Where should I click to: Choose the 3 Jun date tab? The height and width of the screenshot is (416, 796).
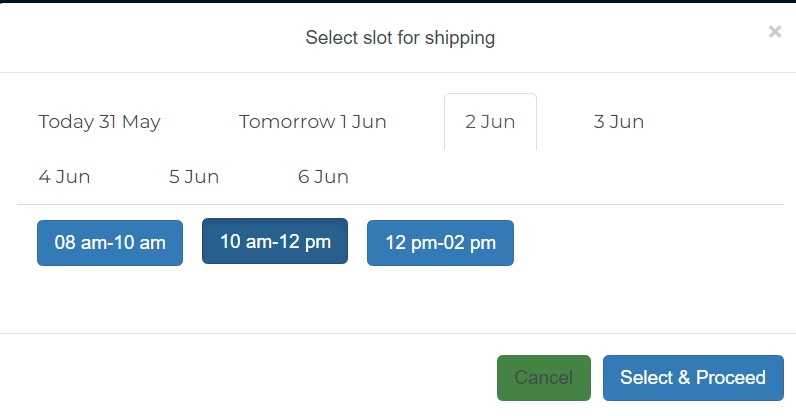(x=618, y=122)
